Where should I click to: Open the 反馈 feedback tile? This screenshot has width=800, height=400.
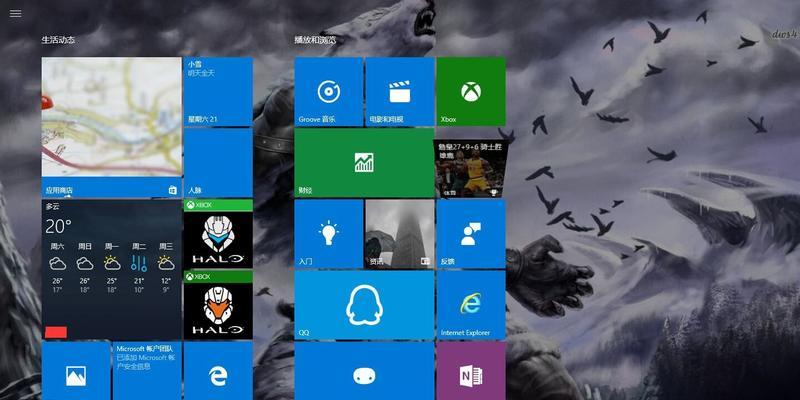(471, 234)
